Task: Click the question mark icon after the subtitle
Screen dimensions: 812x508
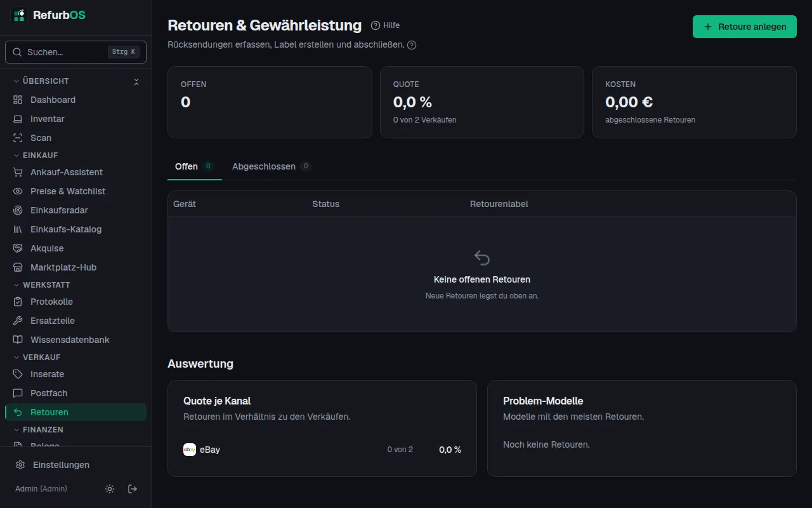Action: (412, 45)
